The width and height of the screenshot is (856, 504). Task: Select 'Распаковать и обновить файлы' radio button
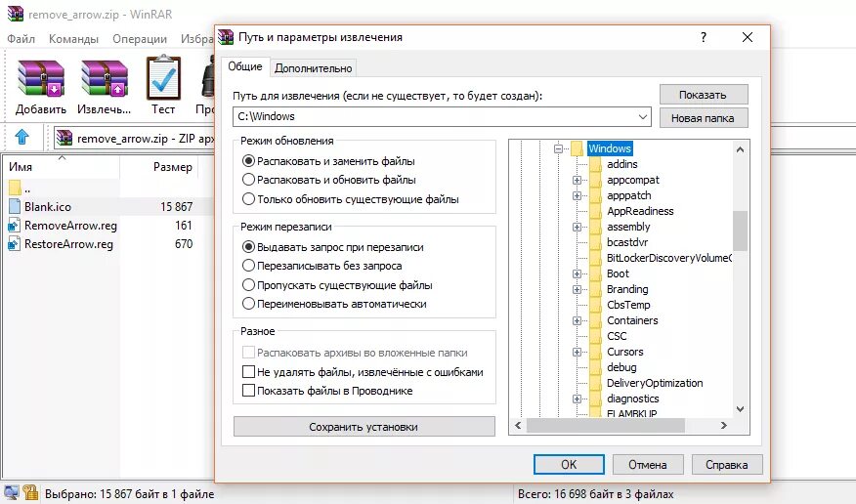click(x=248, y=180)
